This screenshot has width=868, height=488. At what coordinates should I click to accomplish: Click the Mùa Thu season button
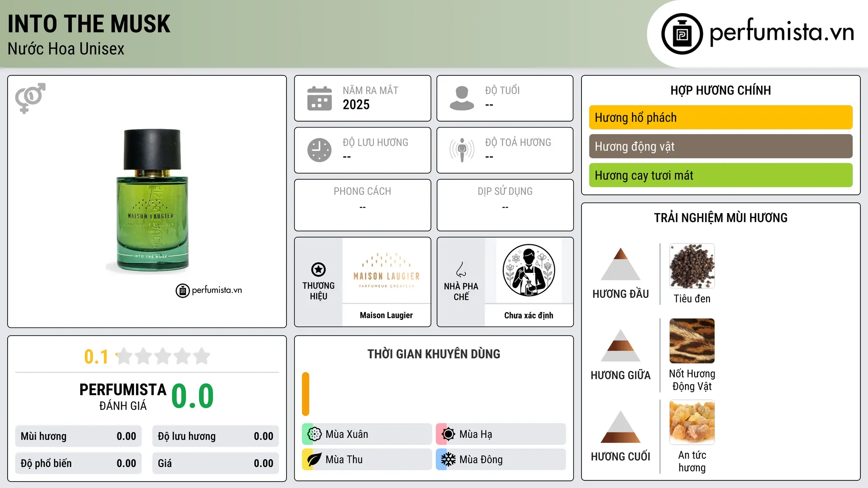pyautogui.click(x=367, y=460)
